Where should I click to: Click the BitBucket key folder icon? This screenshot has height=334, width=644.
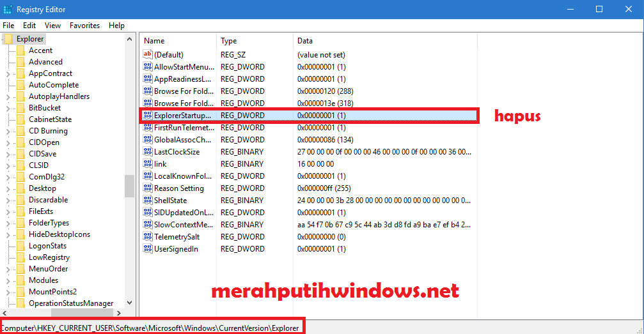pos(21,108)
